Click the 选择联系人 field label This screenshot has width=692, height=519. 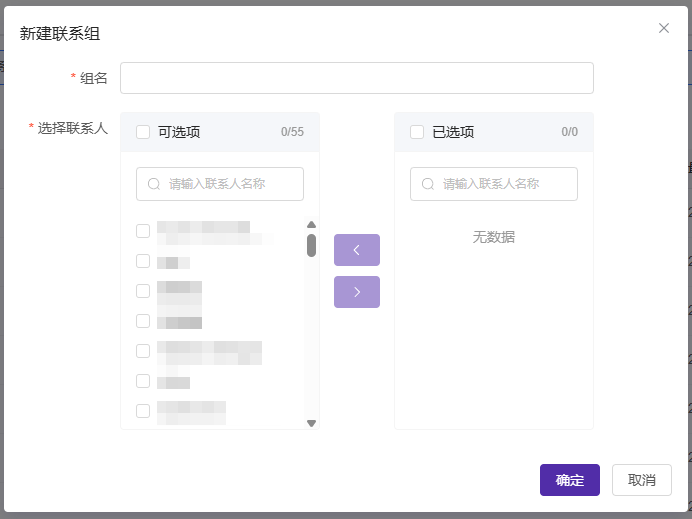pos(73,128)
